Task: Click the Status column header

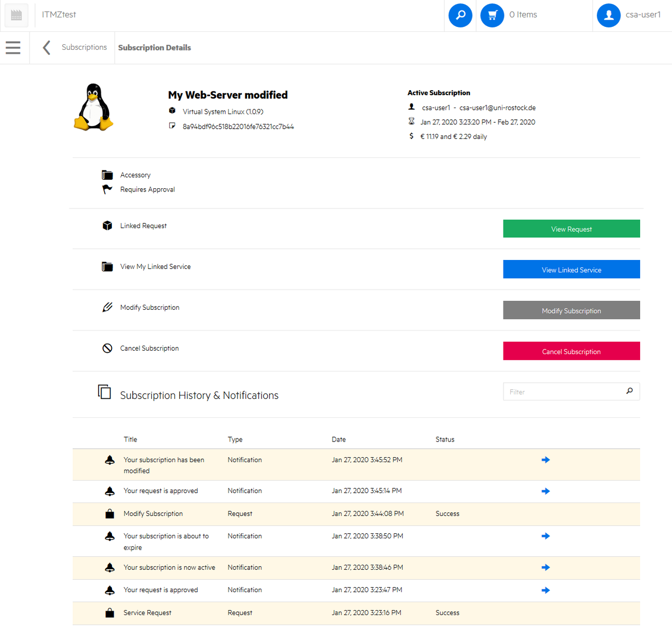Action: 445,440
